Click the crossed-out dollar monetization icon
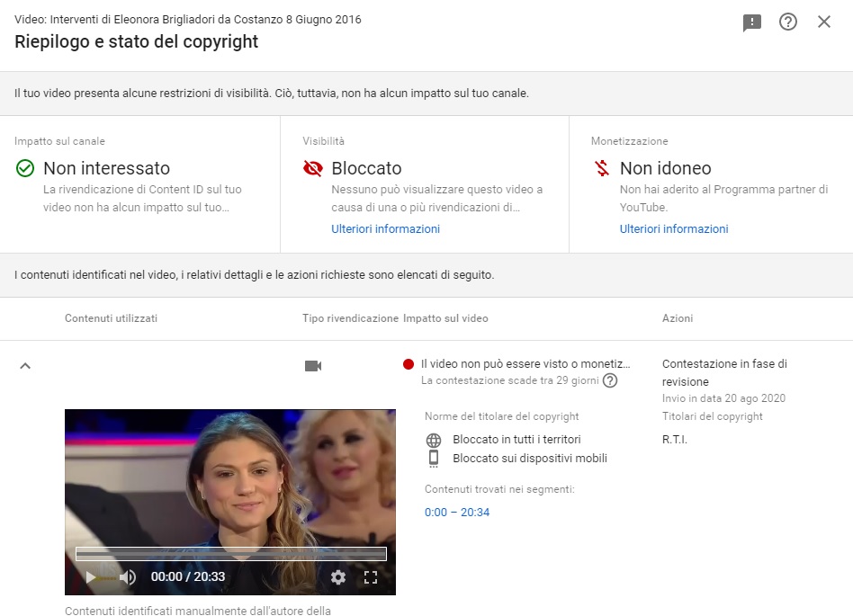853x616 pixels. coord(600,168)
